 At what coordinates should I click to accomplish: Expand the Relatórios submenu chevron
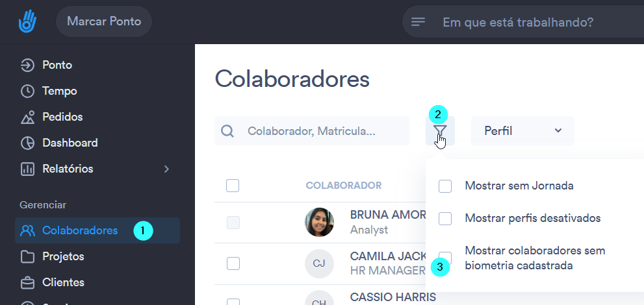[166, 169]
